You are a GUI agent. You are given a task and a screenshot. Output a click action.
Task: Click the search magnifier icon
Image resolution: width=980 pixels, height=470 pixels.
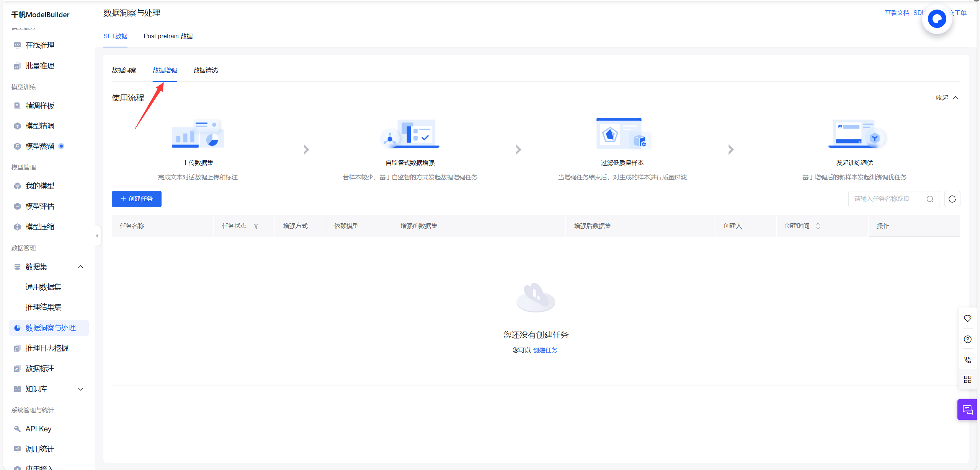tap(930, 199)
